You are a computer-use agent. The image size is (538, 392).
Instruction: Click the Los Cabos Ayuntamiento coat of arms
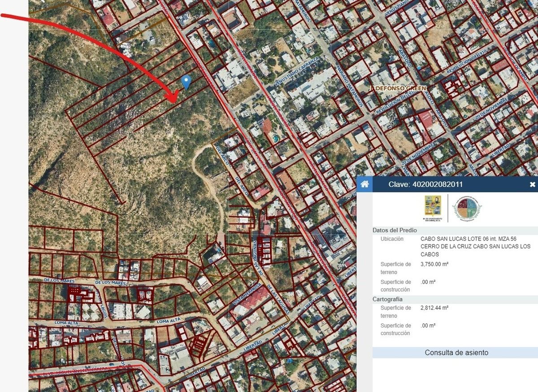432,208
